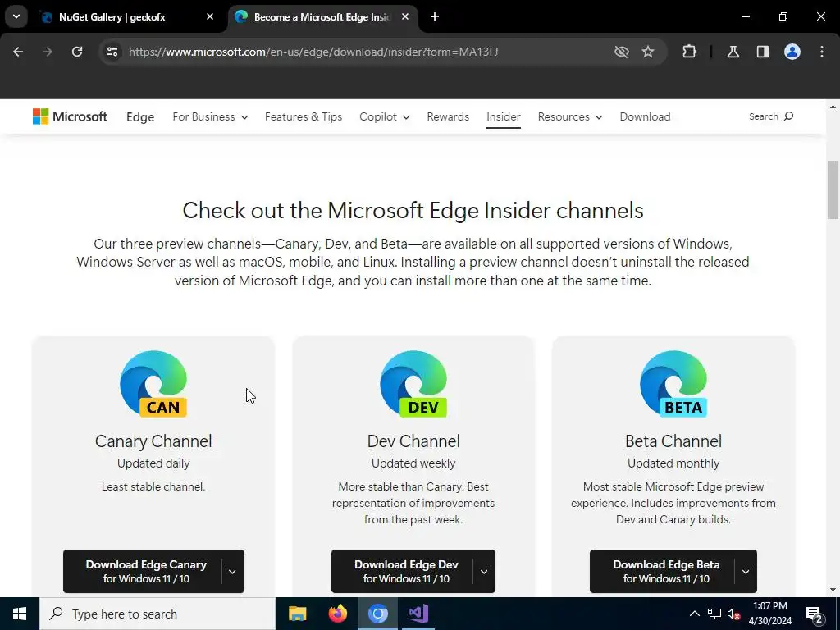Toggle the browser side panel icon
This screenshot has height=630, width=840.
point(763,52)
